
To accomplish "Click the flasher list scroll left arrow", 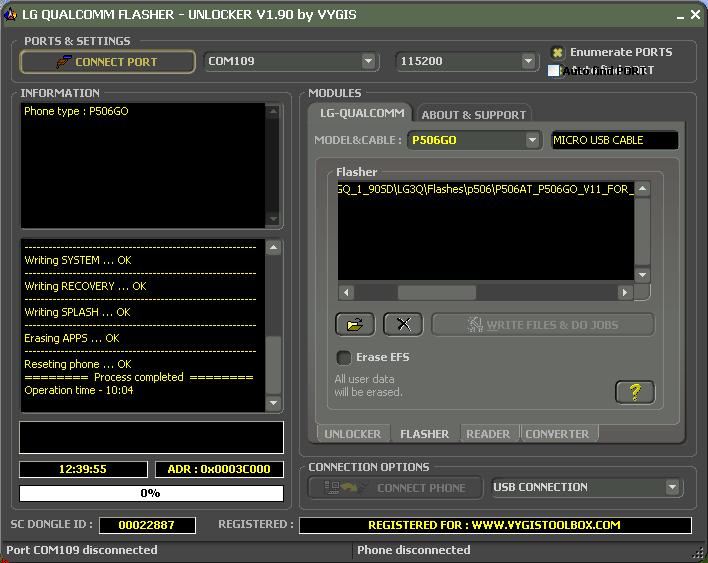I will click(346, 293).
